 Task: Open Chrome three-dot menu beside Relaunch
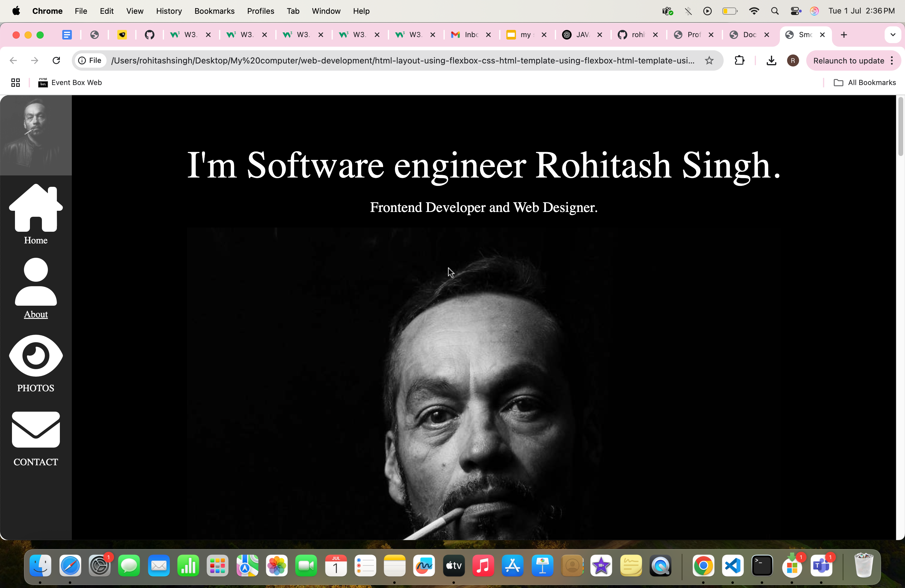coord(892,60)
